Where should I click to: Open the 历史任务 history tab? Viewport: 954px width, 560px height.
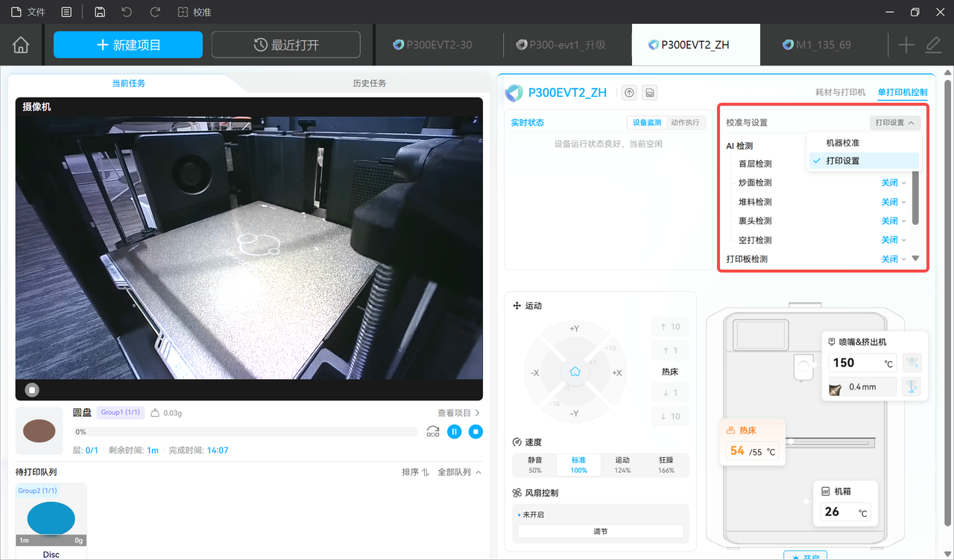pyautogui.click(x=369, y=83)
